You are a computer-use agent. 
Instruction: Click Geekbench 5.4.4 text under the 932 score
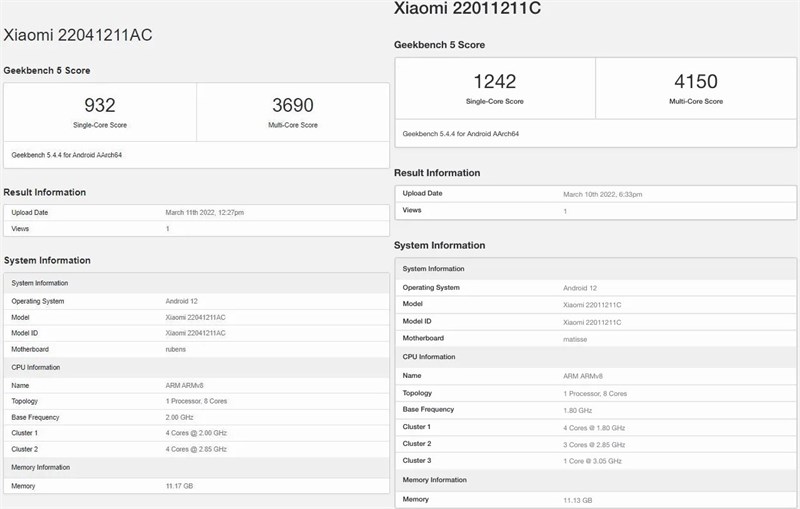pos(66,155)
